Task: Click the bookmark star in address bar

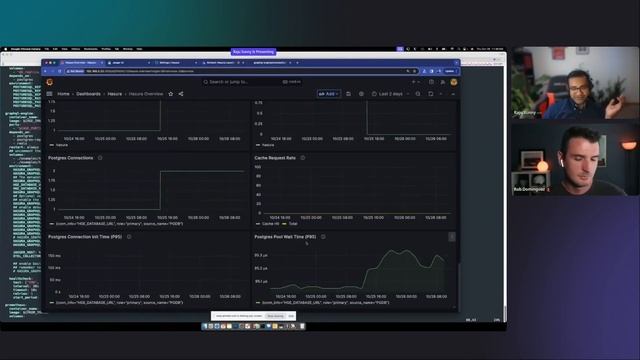Action: [x=414, y=71]
